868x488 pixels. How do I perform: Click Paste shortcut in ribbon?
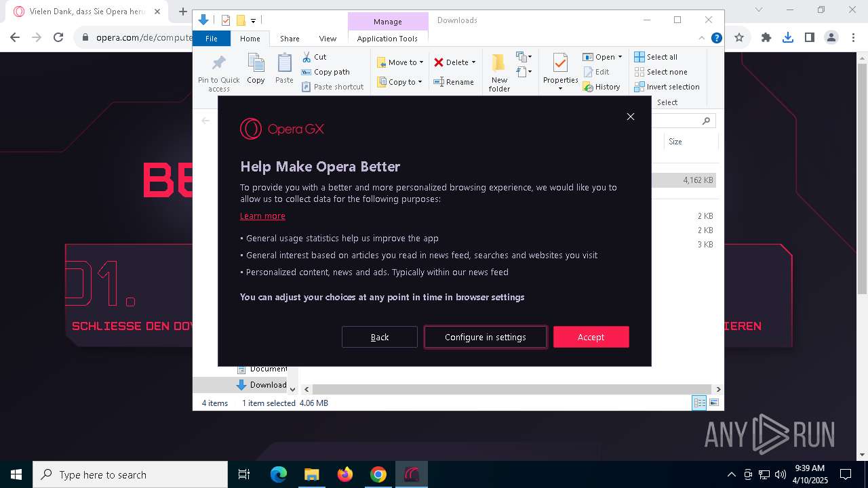332,87
